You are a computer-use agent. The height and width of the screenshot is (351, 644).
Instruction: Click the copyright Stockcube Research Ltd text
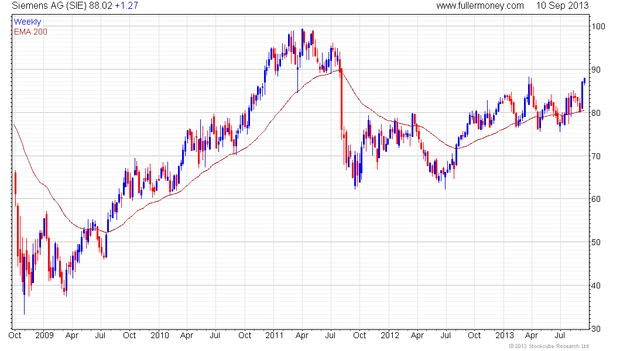click(549, 346)
